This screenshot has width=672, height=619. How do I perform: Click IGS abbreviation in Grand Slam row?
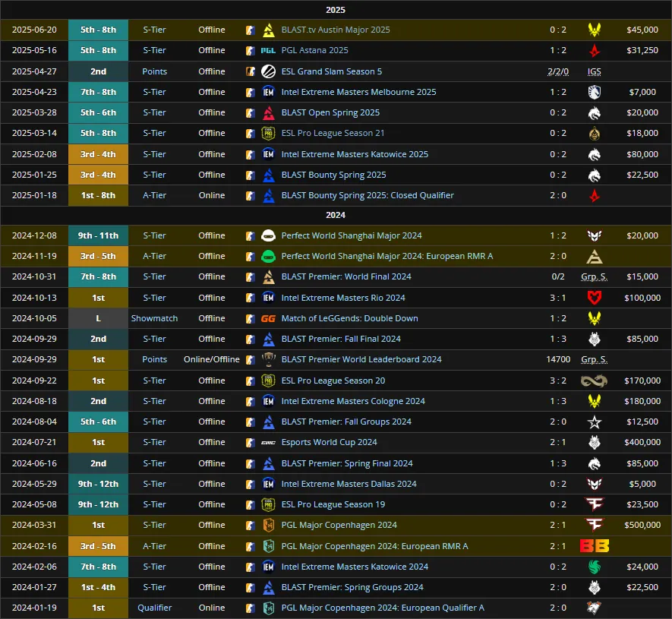(594, 71)
